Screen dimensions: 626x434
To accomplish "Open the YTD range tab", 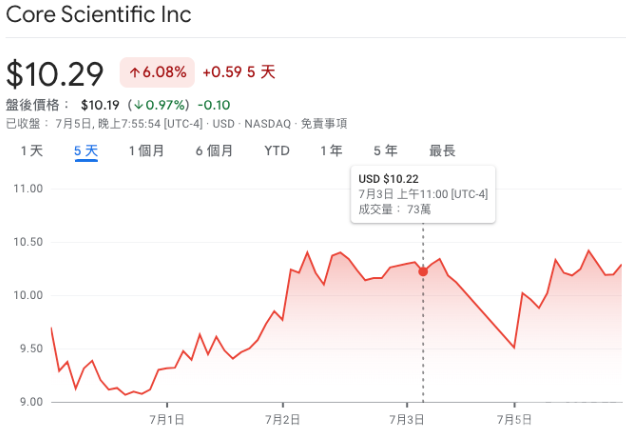I will click(277, 151).
